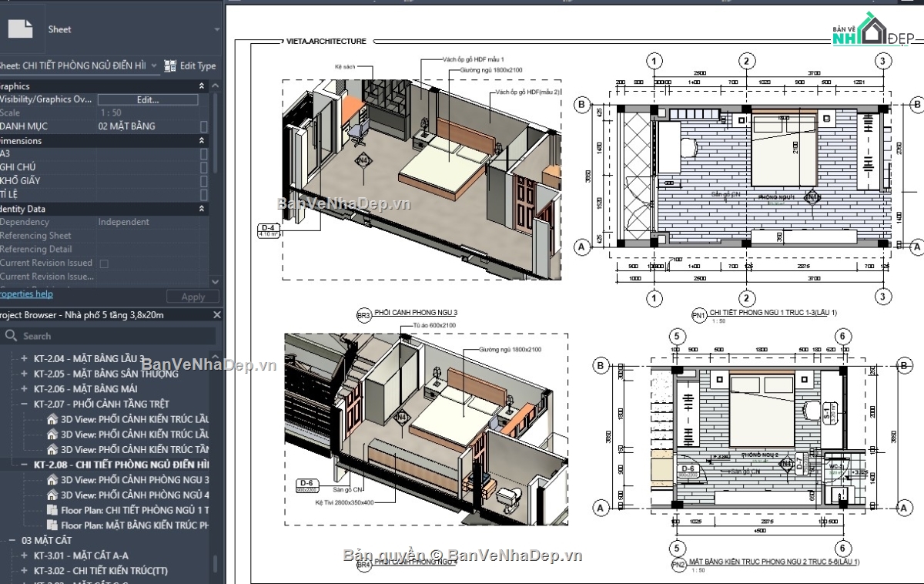The height and width of the screenshot is (584, 924).
Task: Collapse the 03 MẶT CẮT group
Action: [x=12, y=541]
